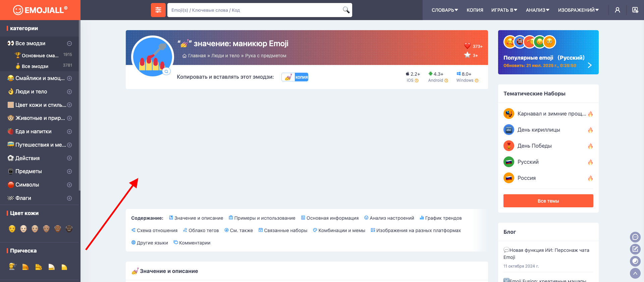The width and height of the screenshot is (644, 282).
Task: Open the orange filter settings button
Action: 158,10
